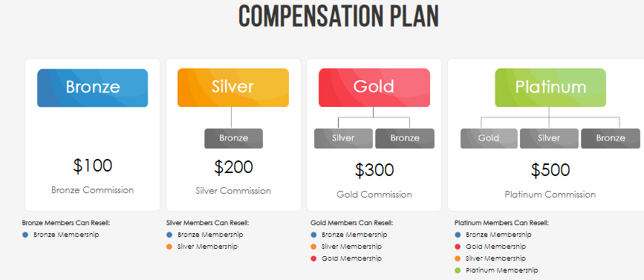Select Gold Membership in Gold members list
Screen dimensions: 644x280
(351, 258)
